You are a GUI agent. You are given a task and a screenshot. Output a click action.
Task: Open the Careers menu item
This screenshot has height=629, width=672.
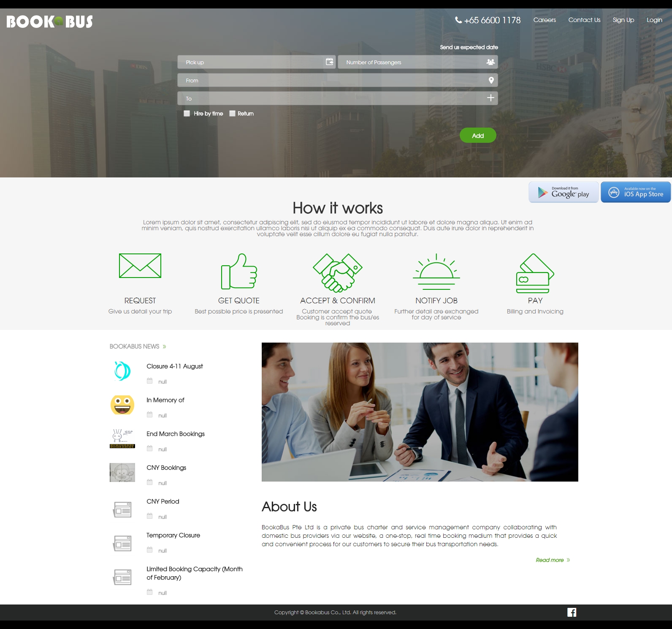click(545, 20)
